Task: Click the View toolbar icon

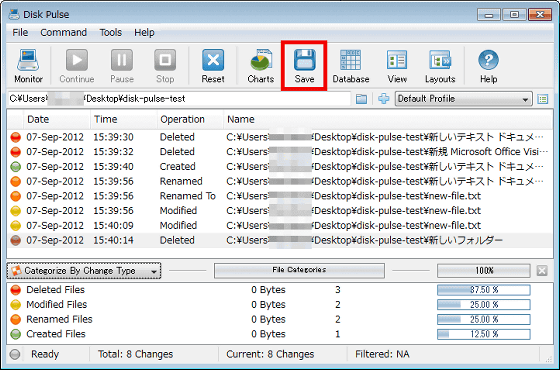Action: [x=397, y=66]
